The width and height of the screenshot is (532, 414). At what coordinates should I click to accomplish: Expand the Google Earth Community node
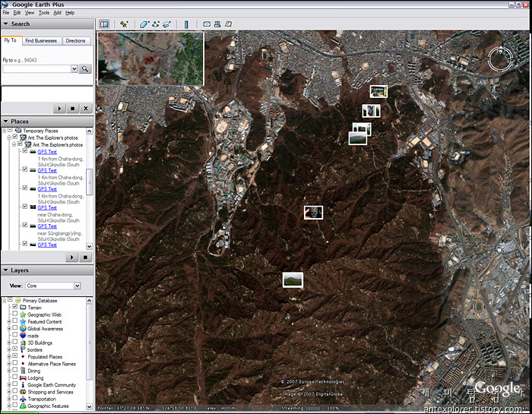pos(9,385)
